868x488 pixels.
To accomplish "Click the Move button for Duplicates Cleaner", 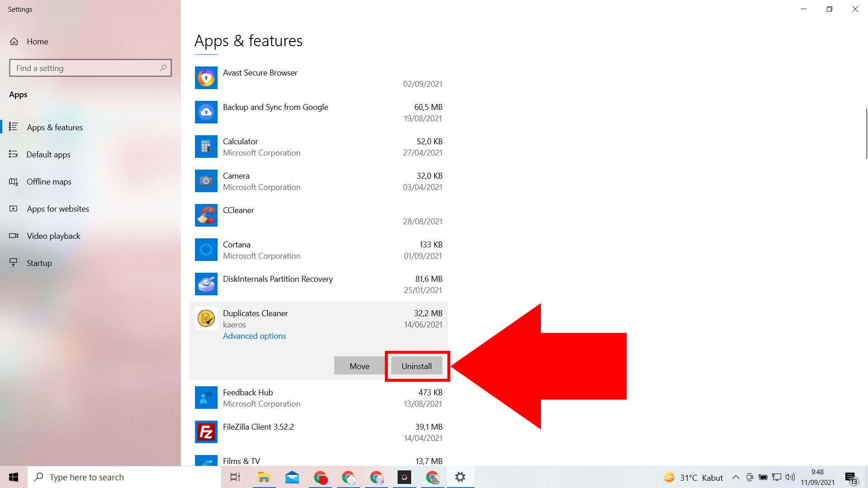I will point(359,366).
